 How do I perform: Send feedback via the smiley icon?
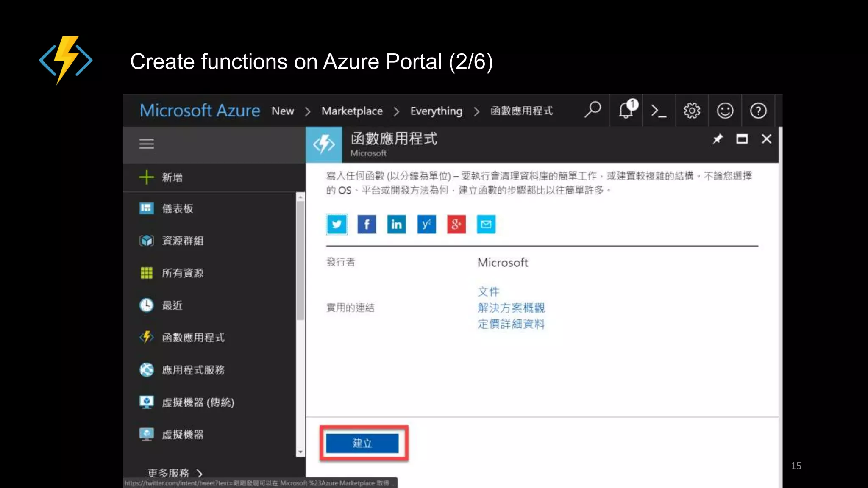[725, 111]
